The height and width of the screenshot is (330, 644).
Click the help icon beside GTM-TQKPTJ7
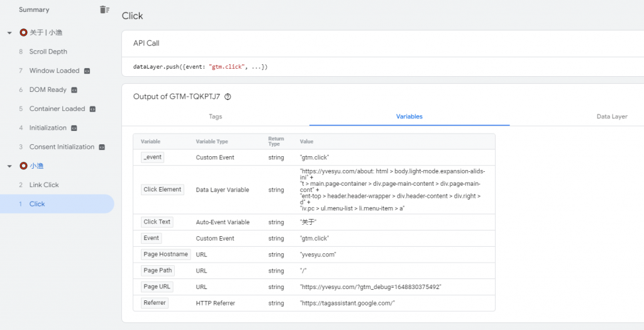(228, 97)
